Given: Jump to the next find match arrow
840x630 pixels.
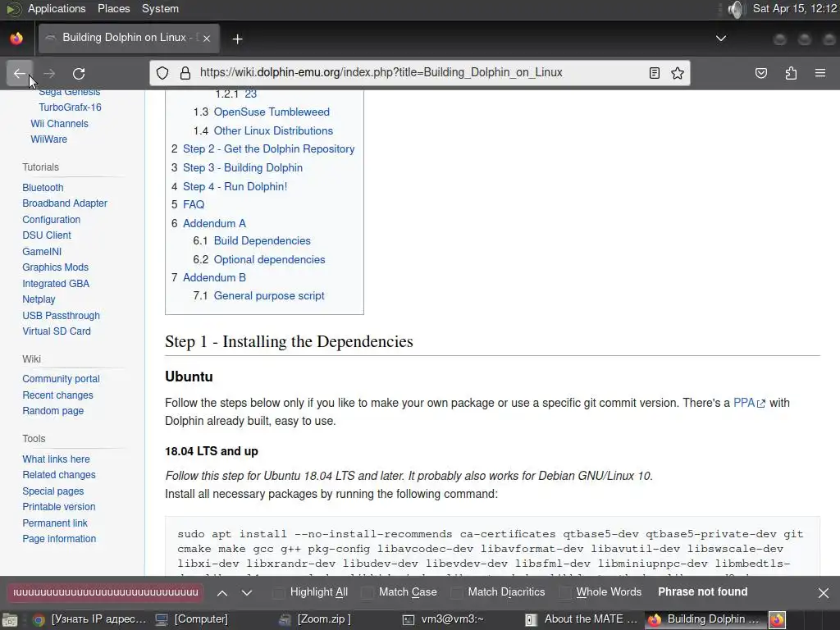Looking at the screenshot, I should (246, 592).
